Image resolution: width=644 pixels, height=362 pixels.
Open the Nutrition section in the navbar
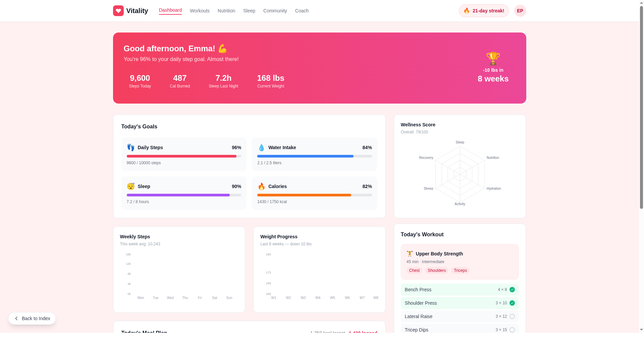(x=226, y=10)
